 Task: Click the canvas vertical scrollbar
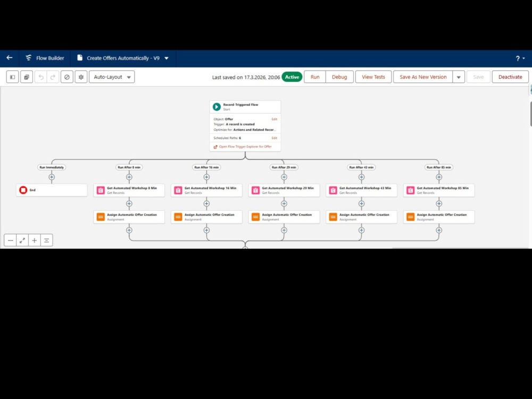click(x=530, y=114)
